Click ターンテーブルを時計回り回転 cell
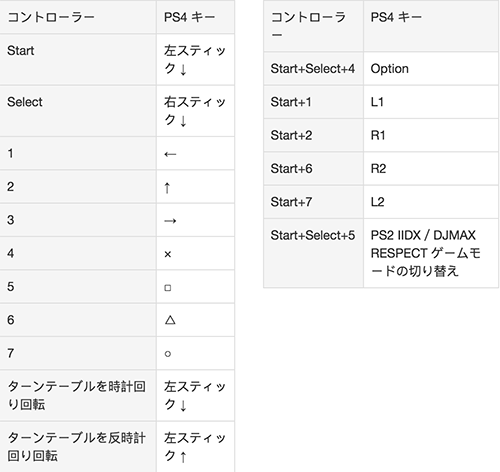 click(x=78, y=395)
